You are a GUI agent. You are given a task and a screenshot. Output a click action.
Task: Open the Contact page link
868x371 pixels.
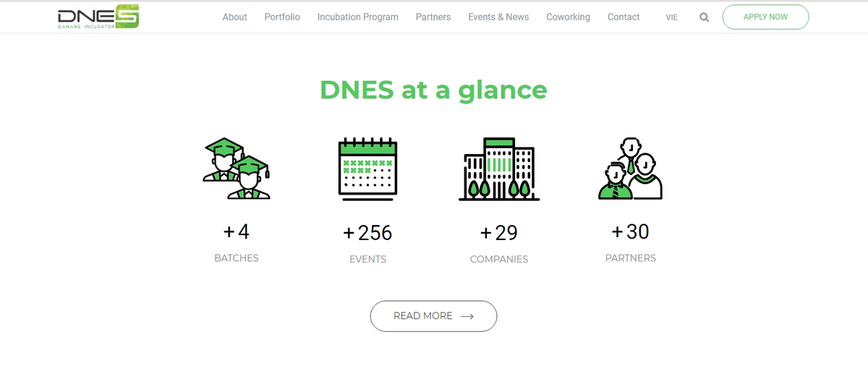624,17
